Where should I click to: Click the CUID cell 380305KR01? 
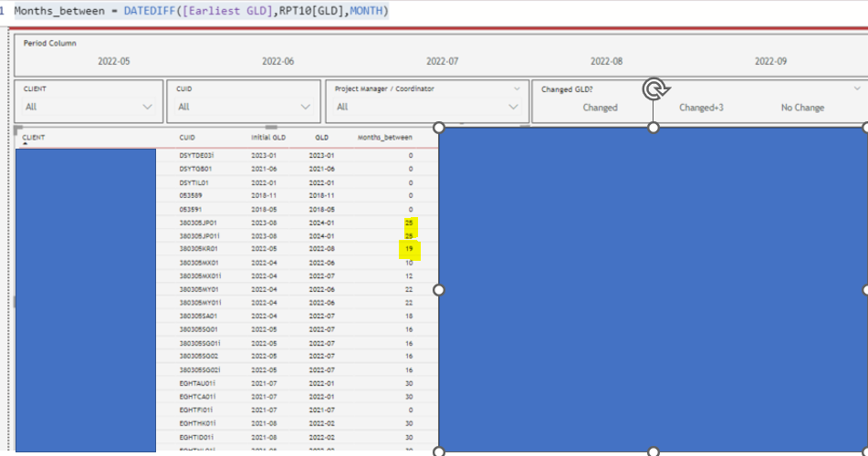(198, 249)
